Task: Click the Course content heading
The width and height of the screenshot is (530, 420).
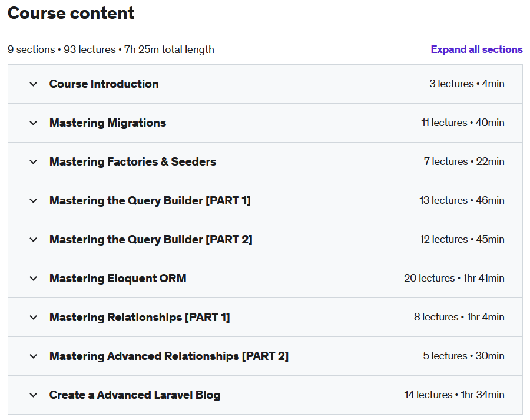Action: click(71, 13)
